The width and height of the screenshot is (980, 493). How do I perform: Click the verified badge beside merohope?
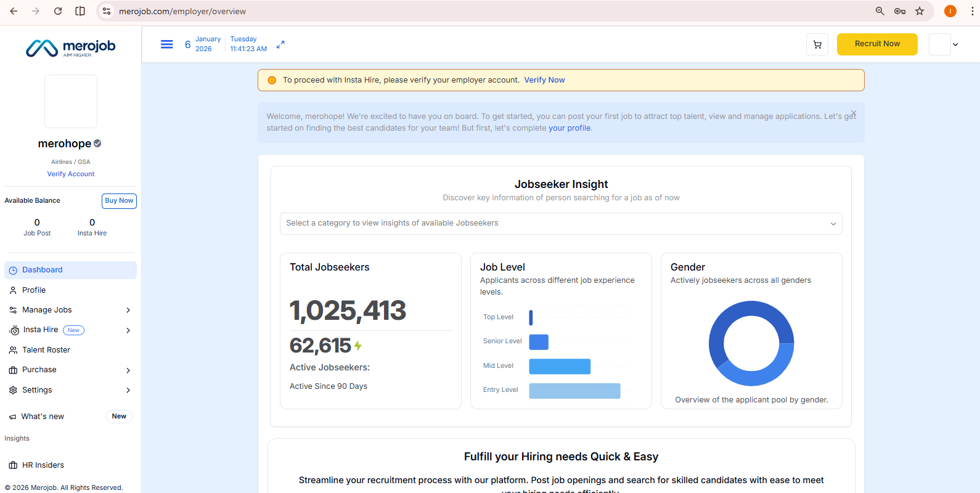[97, 144]
